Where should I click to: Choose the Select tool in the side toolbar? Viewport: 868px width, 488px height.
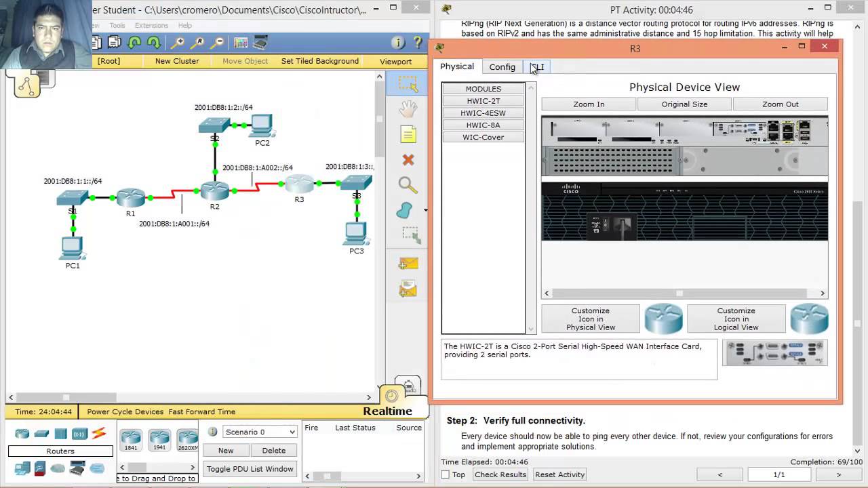(x=408, y=83)
